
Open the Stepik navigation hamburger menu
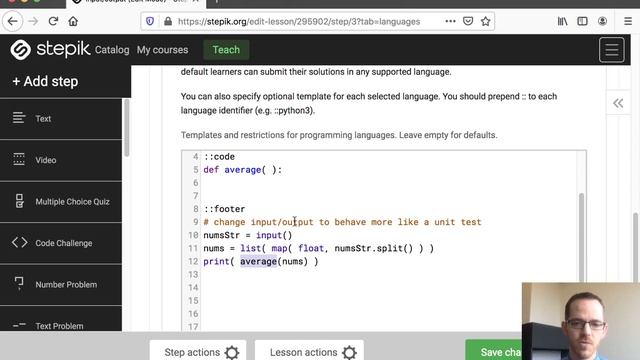[611, 50]
